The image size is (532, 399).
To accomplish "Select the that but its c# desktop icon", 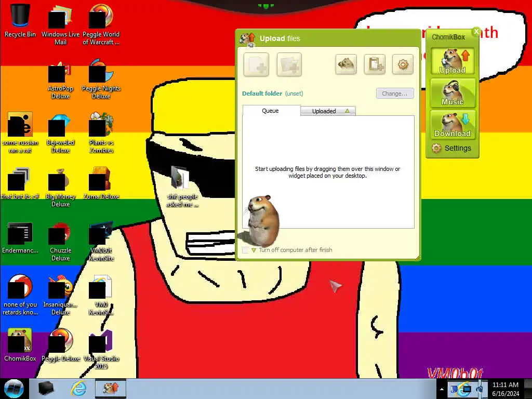I will coord(20,183).
